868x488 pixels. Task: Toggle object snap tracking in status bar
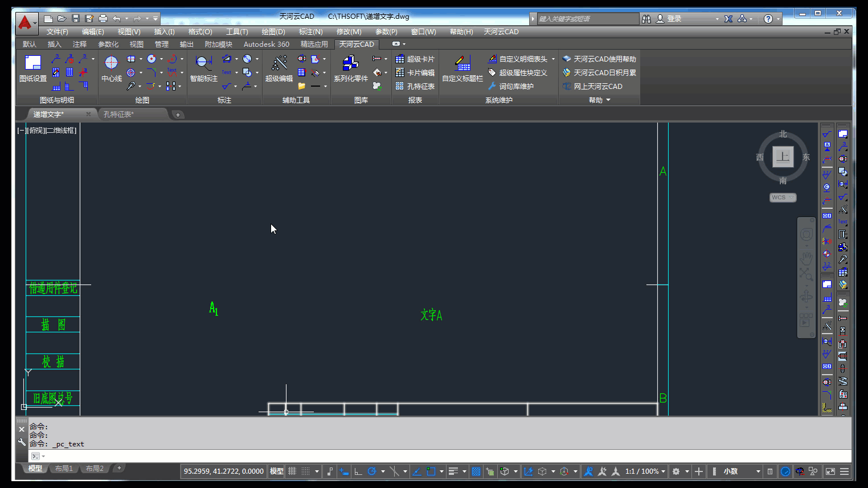(x=416, y=471)
